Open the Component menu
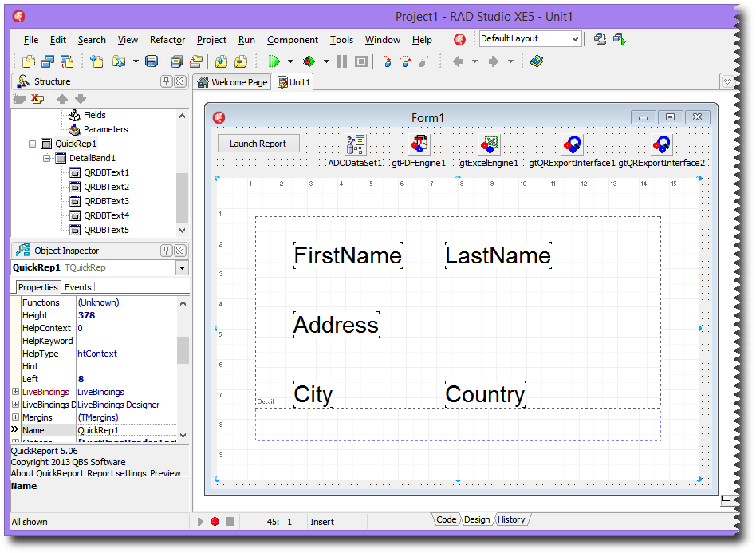This screenshot has height=553, width=756. tap(292, 40)
